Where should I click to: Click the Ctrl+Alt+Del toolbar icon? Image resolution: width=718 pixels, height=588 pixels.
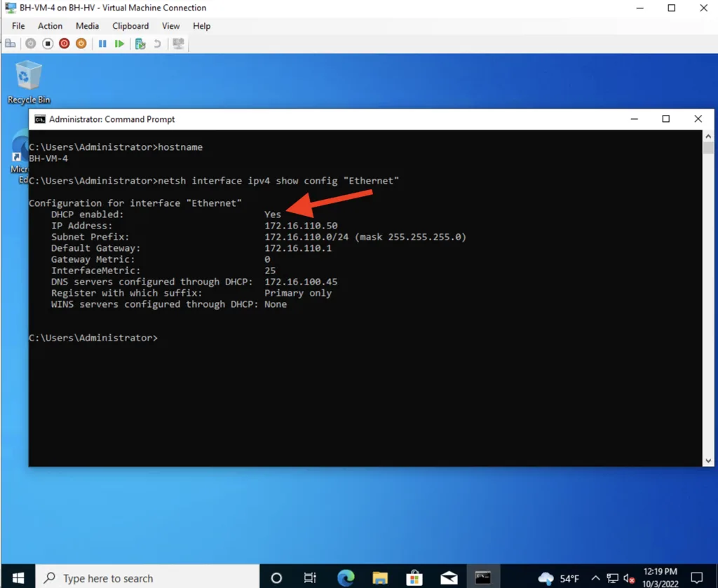pyautogui.click(x=10, y=44)
